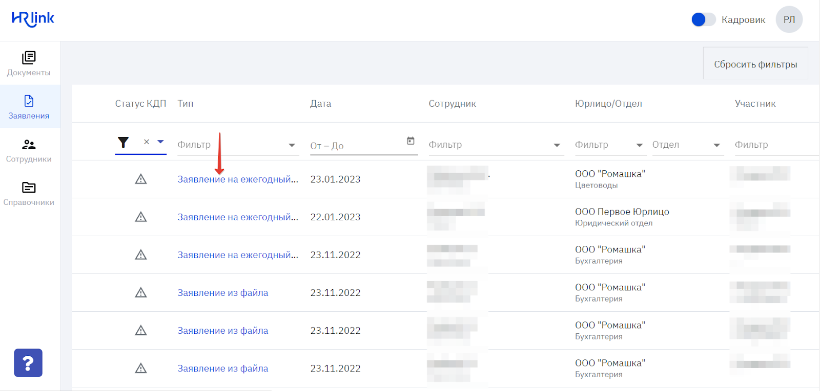Click the РЛ user avatar
The width and height of the screenshot is (820, 391).
(x=789, y=20)
